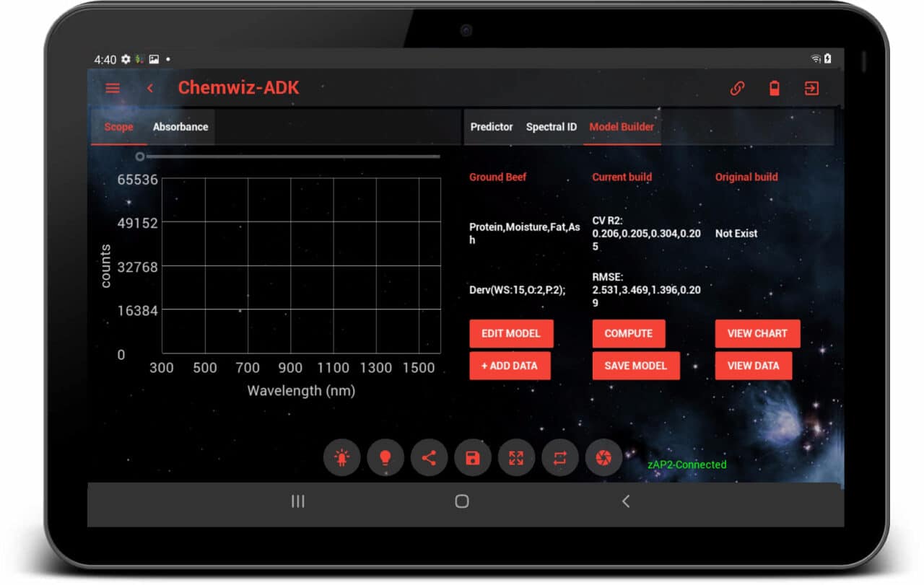Toggle the Scope view mode

(118, 127)
